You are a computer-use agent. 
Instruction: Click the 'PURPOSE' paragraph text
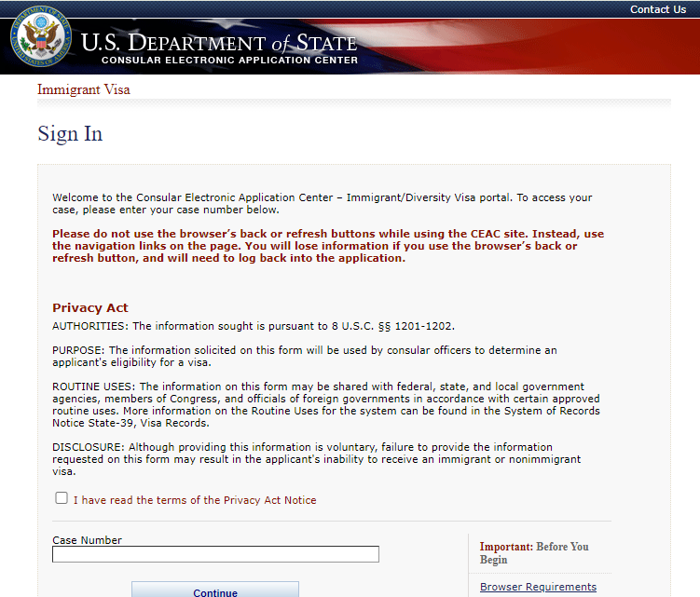305,356
